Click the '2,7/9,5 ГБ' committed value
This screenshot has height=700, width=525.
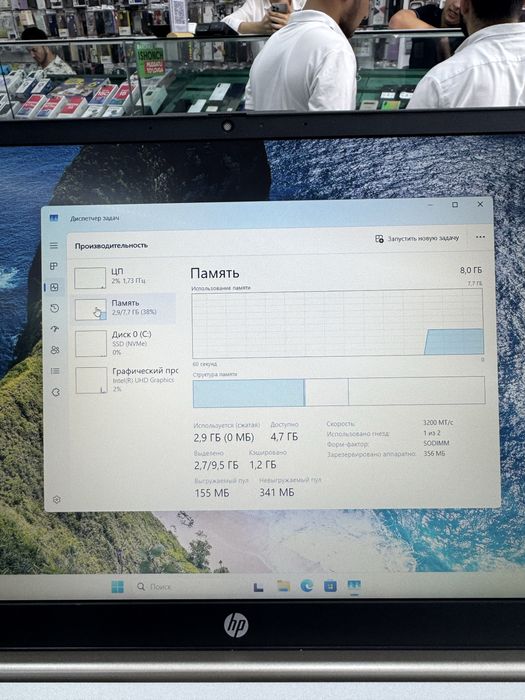pyautogui.click(x=216, y=465)
